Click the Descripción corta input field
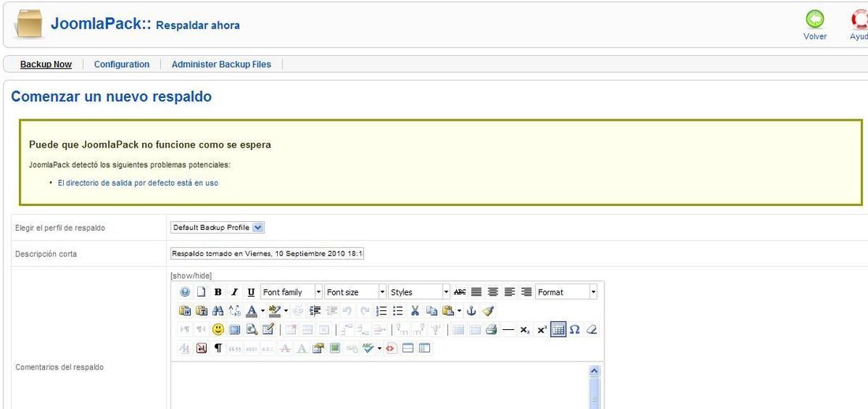The height and width of the screenshot is (409, 868). tap(268, 253)
